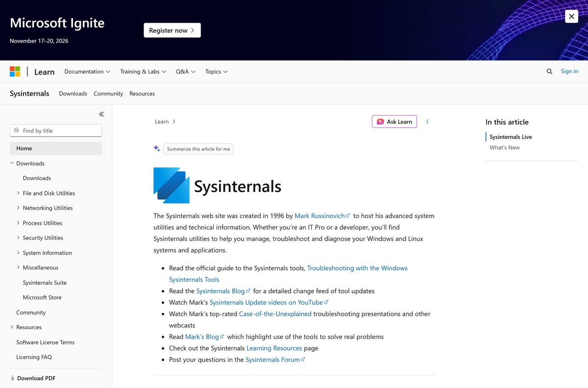Viewport: 588px width, 388px height.
Task: Open Mark Russinovich link
Action: click(322, 216)
